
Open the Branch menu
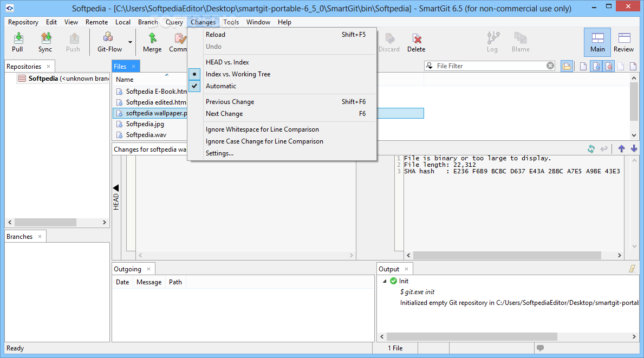tap(148, 22)
